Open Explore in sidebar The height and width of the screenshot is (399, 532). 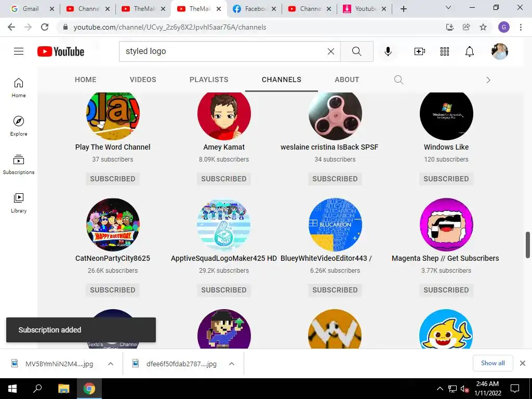[19, 126]
